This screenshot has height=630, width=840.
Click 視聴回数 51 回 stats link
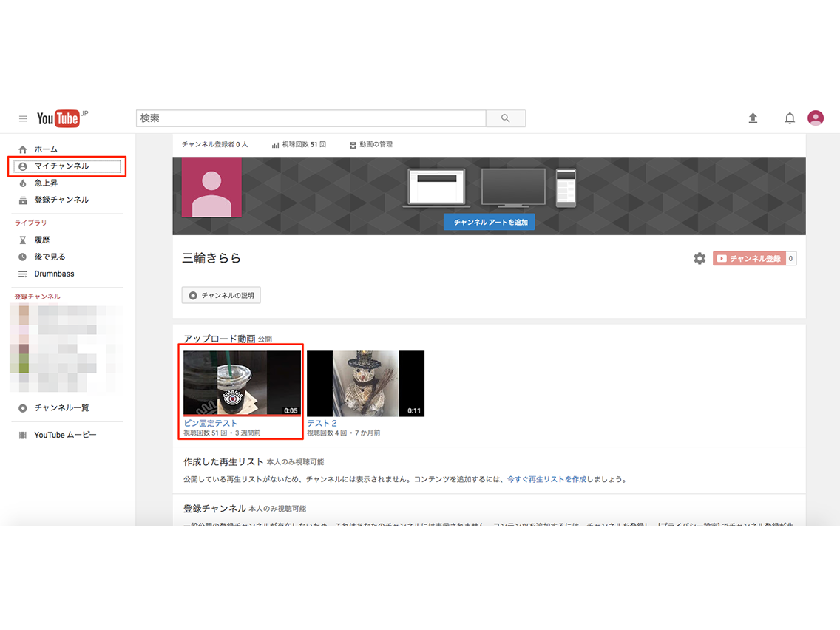tap(305, 145)
